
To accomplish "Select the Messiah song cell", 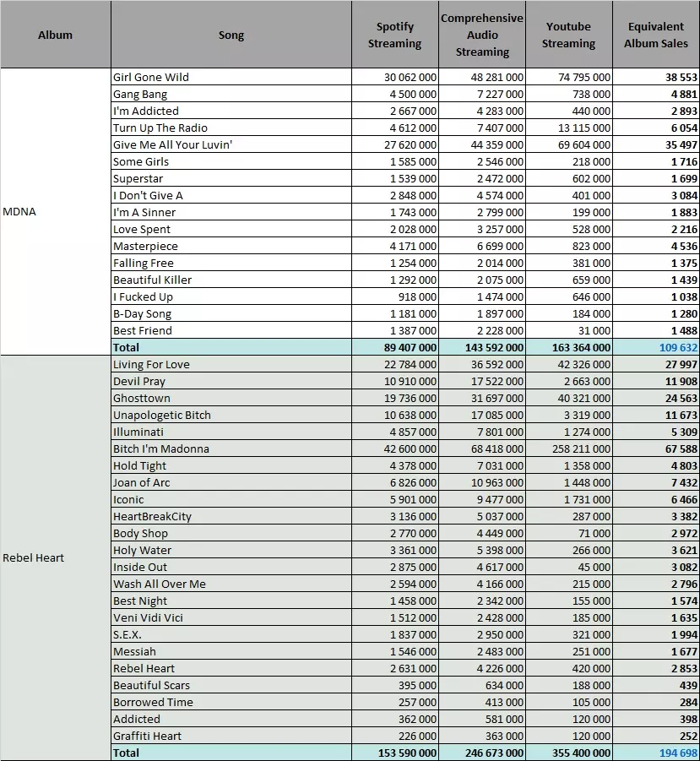I will [231, 651].
